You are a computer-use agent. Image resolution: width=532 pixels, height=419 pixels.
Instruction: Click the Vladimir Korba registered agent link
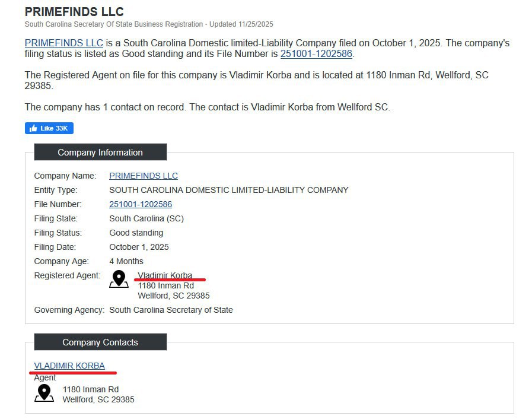click(165, 275)
